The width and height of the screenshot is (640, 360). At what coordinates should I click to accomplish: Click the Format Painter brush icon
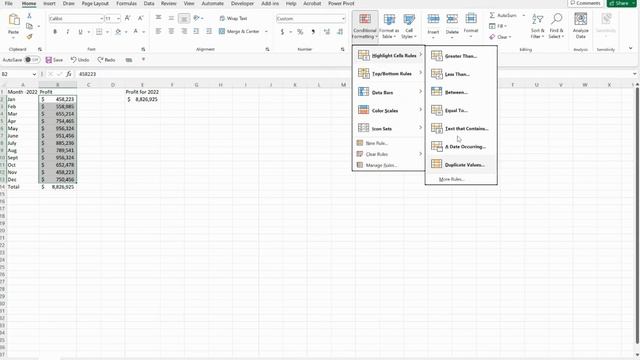click(29, 37)
